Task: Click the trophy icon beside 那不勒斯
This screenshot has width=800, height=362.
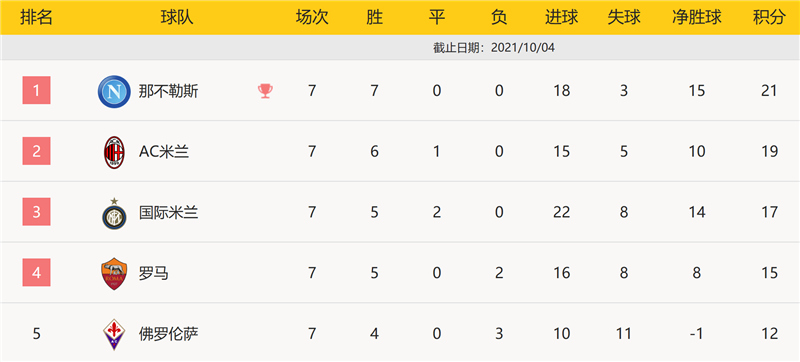Action: click(x=265, y=91)
